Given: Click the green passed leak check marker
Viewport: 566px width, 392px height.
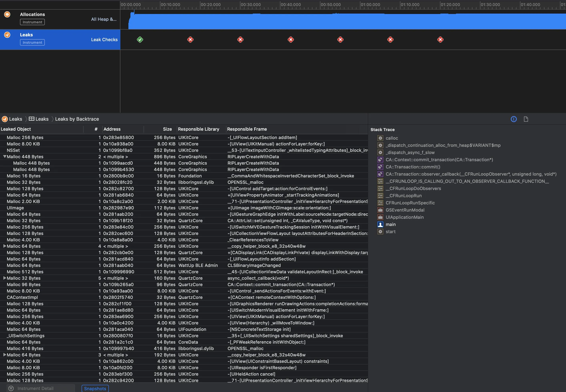Looking at the screenshot, I should [140, 40].
